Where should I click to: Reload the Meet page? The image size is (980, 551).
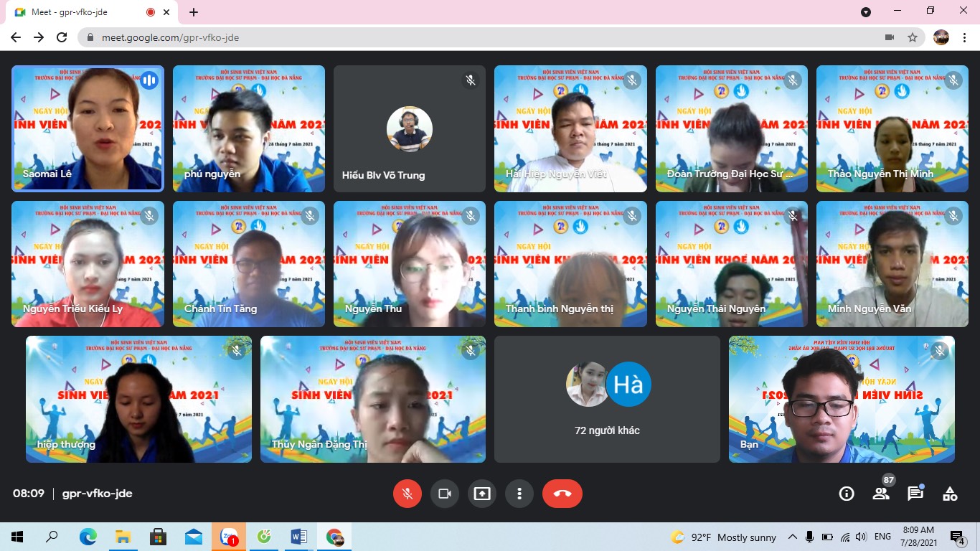click(62, 37)
